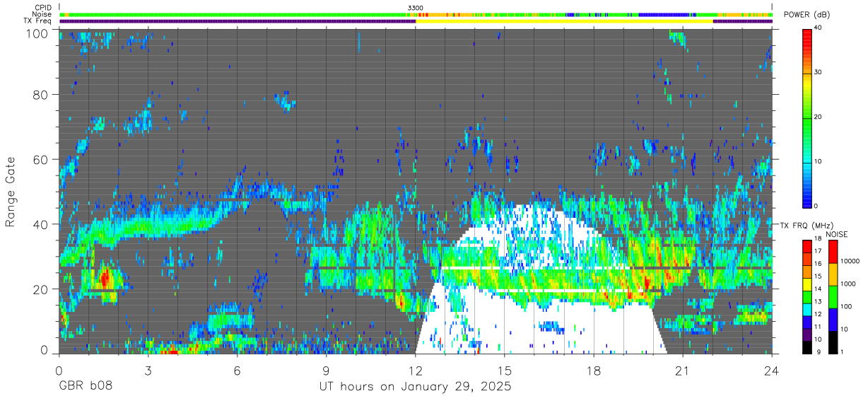Click the 'GBR b08' radar label

[x=85, y=387]
